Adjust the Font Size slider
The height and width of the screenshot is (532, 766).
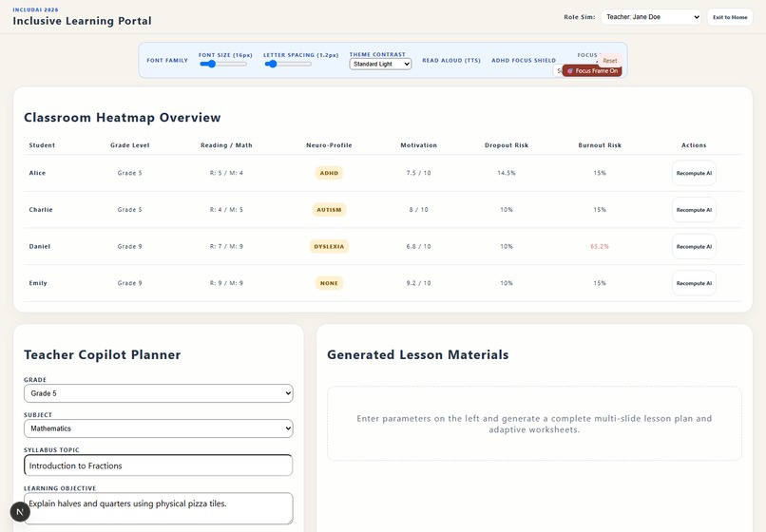(x=222, y=64)
